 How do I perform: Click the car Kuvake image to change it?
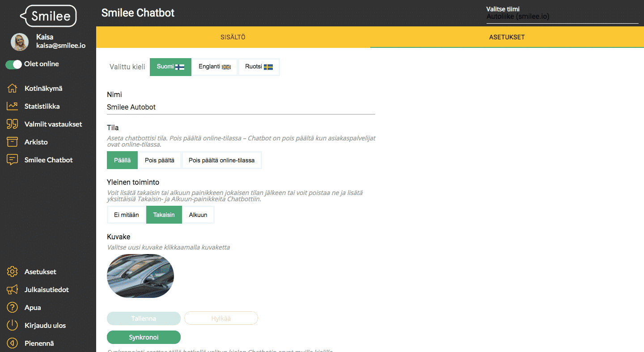coord(140,276)
